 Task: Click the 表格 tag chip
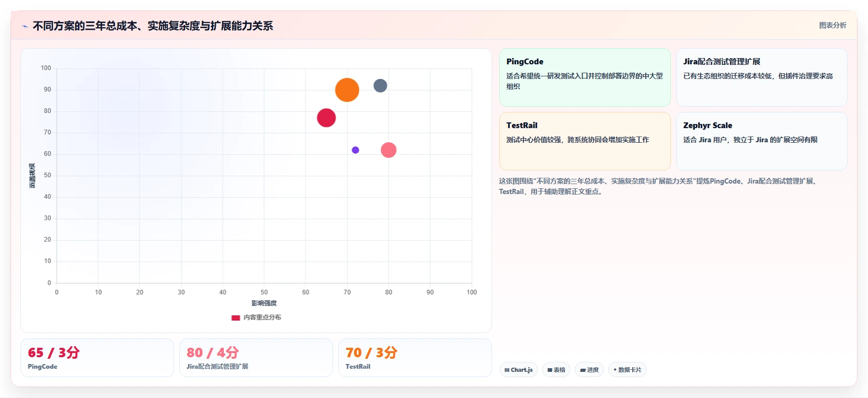556,370
